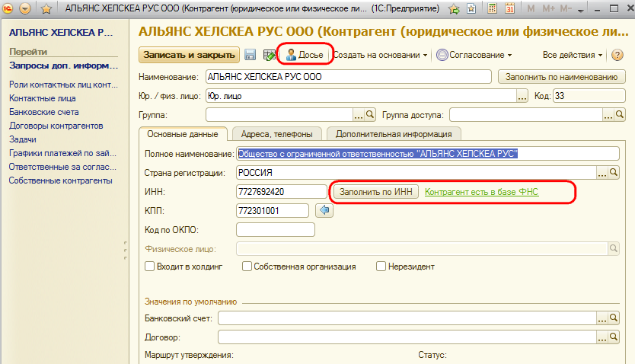The image size is (635, 364).
Task: Expand Создать на основании dropdown
Action: pyautogui.click(x=380, y=55)
